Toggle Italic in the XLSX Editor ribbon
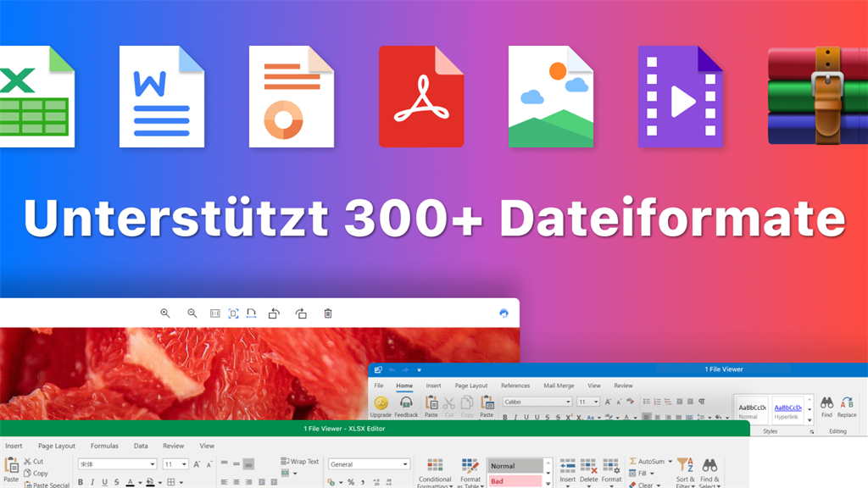Viewport: 868px width, 488px height. click(x=92, y=482)
